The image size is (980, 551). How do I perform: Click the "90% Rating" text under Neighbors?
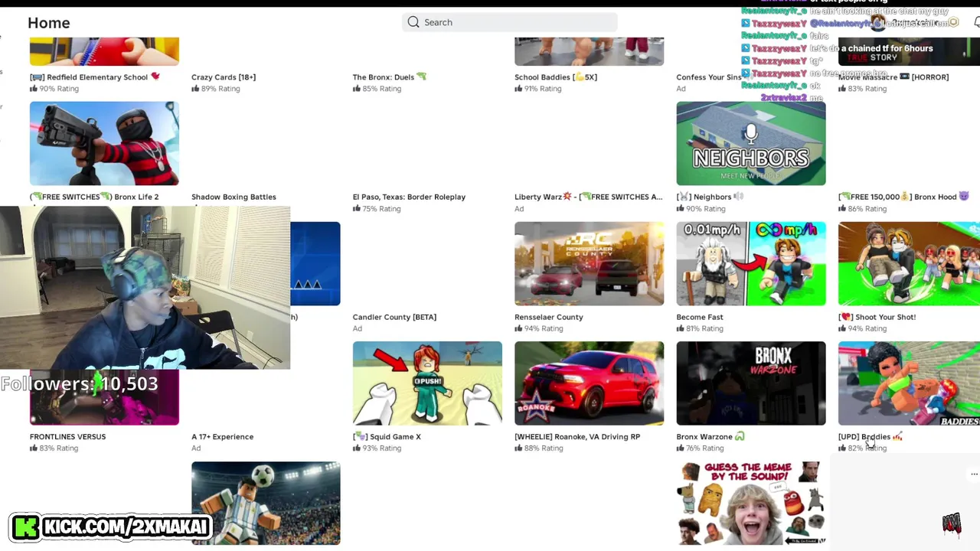(x=705, y=208)
